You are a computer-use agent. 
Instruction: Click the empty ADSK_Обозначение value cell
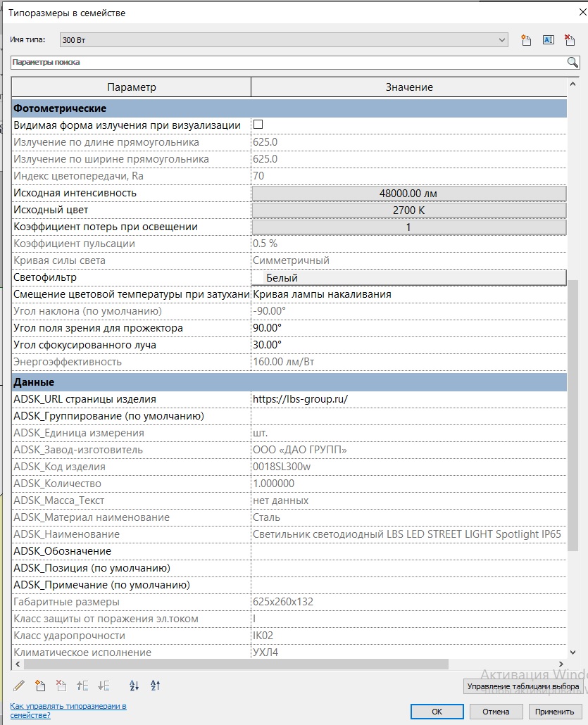[x=409, y=551]
